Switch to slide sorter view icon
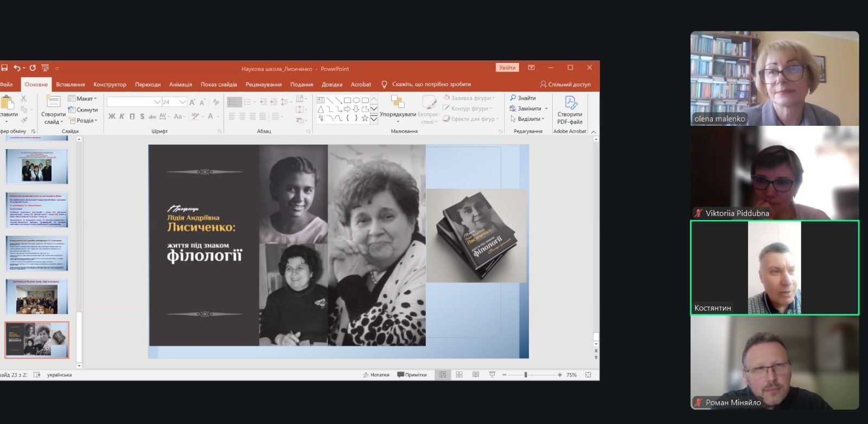The image size is (868, 424). tap(459, 375)
